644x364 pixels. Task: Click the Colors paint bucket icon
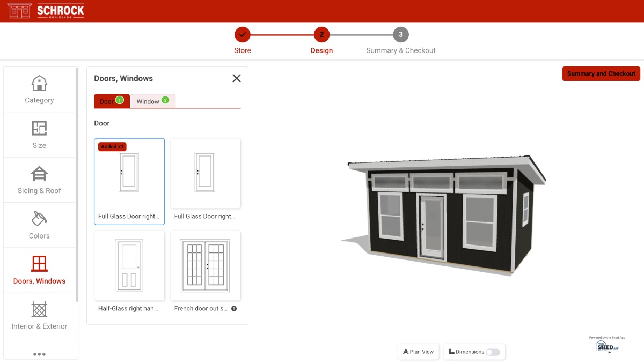(39, 219)
